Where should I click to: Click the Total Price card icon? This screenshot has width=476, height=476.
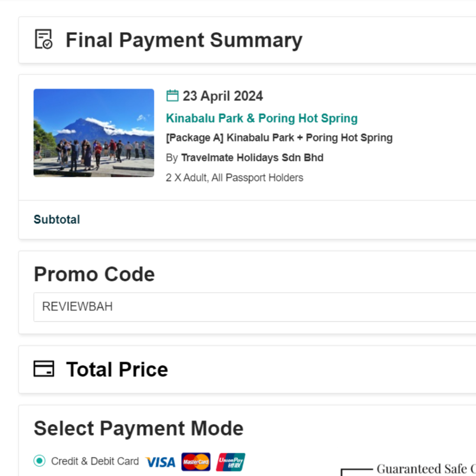(x=44, y=369)
